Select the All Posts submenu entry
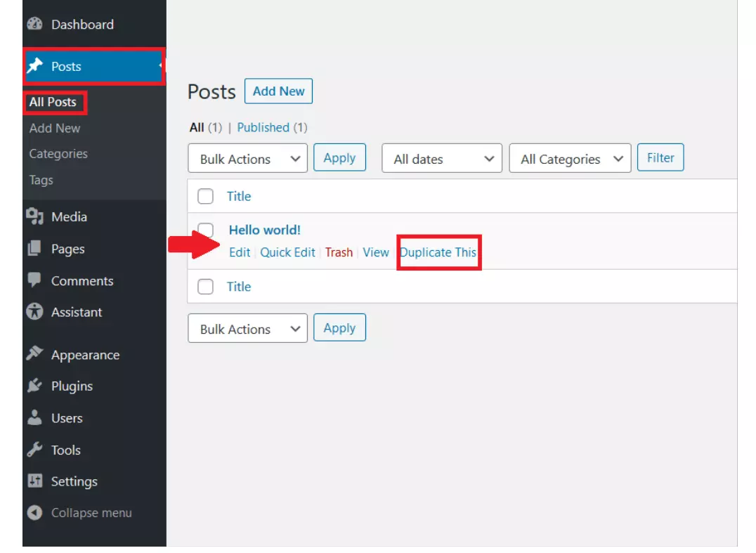The height and width of the screenshot is (553, 756). pyautogui.click(x=53, y=102)
